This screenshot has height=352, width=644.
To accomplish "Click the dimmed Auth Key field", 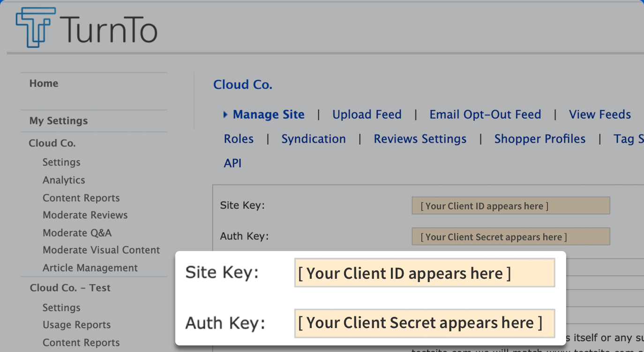I will (511, 237).
